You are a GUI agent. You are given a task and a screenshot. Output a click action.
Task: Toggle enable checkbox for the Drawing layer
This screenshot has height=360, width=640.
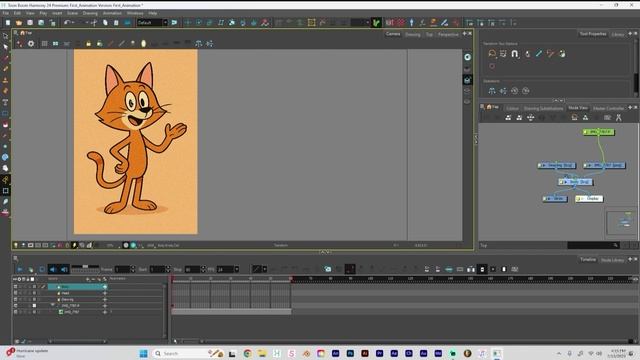[x=16, y=299]
